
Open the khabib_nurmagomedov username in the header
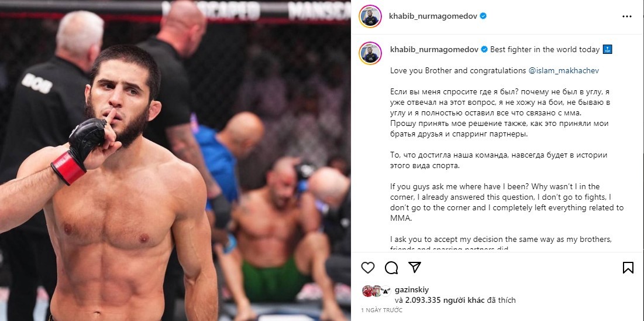[x=433, y=16]
